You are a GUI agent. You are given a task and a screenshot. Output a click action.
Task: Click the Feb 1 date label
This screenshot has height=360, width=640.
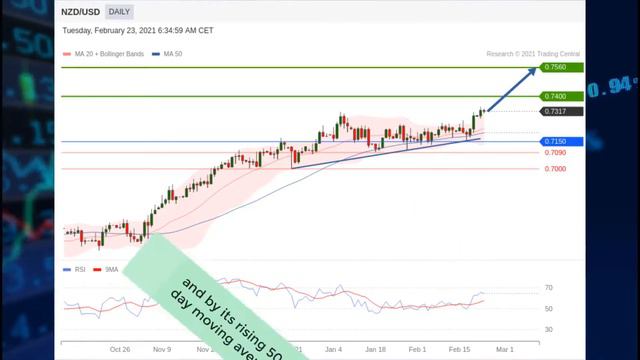coord(417,349)
